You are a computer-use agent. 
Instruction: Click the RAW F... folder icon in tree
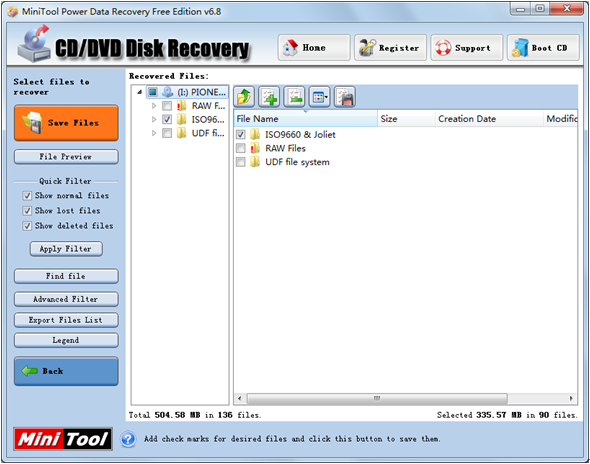(181, 106)
